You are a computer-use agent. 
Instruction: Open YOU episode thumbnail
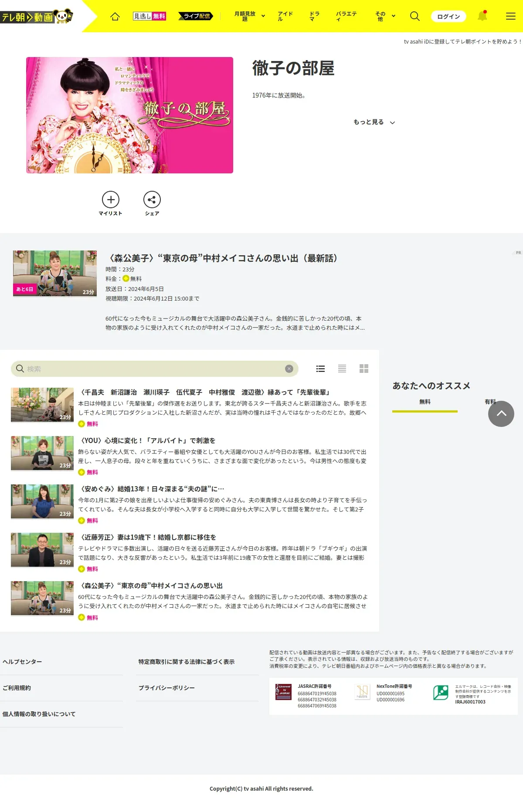click(x=42, y=453)
